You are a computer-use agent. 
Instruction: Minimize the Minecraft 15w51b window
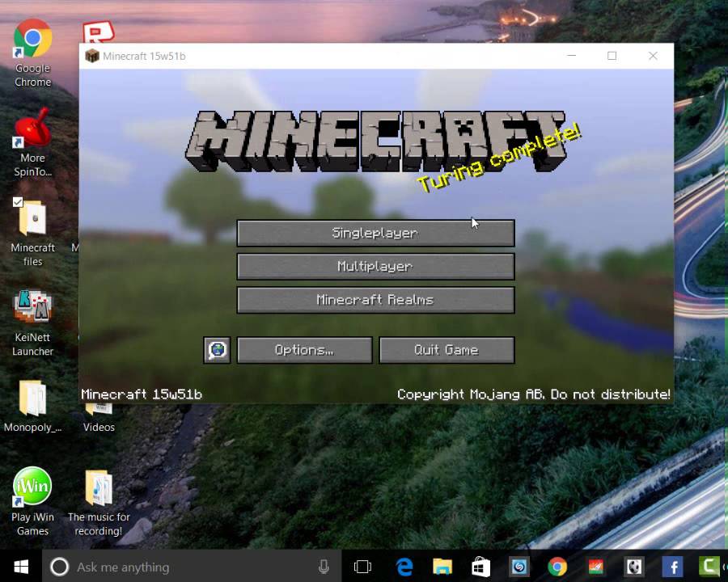(x=572, y=56)
